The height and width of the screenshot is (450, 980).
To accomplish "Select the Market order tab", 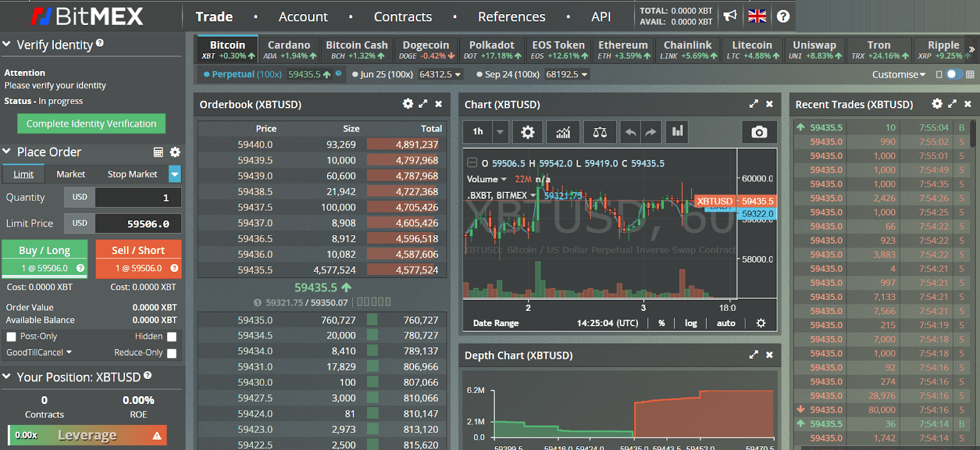I will click(70, 174).
